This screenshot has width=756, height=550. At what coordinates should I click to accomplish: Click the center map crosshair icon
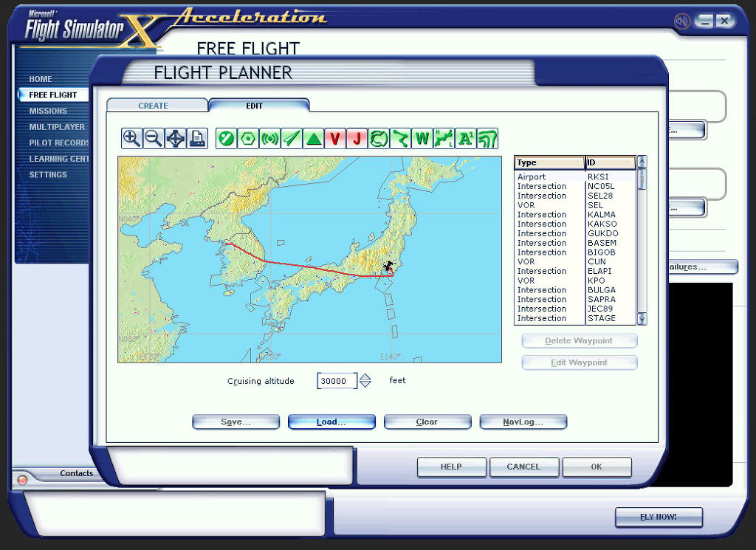(x=176, y=138)
